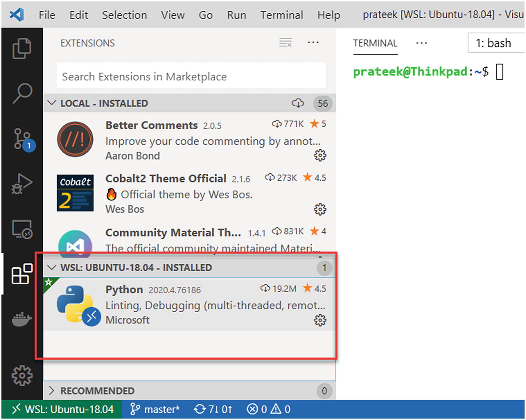Click Search Extensions in Marketplace field
Image resolution: width=526 pixels, height=420 pixels.
point(191,76)
